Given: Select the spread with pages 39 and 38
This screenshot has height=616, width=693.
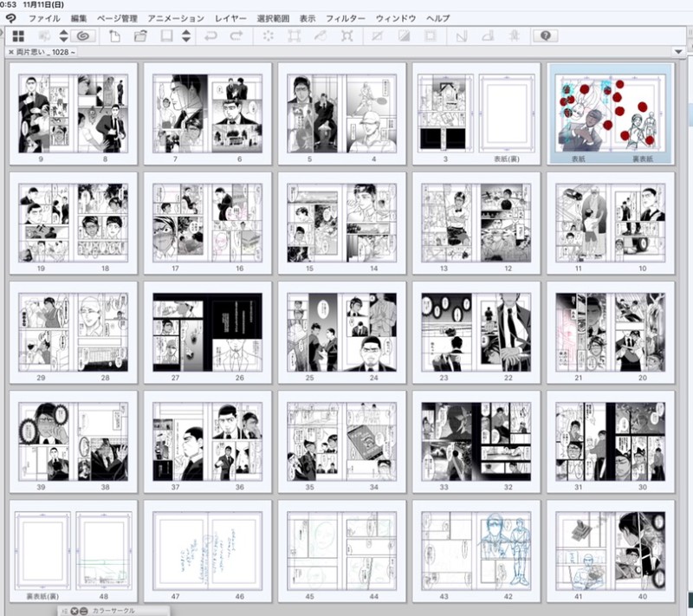Looking at the screenshot, I should coord(74,442).
